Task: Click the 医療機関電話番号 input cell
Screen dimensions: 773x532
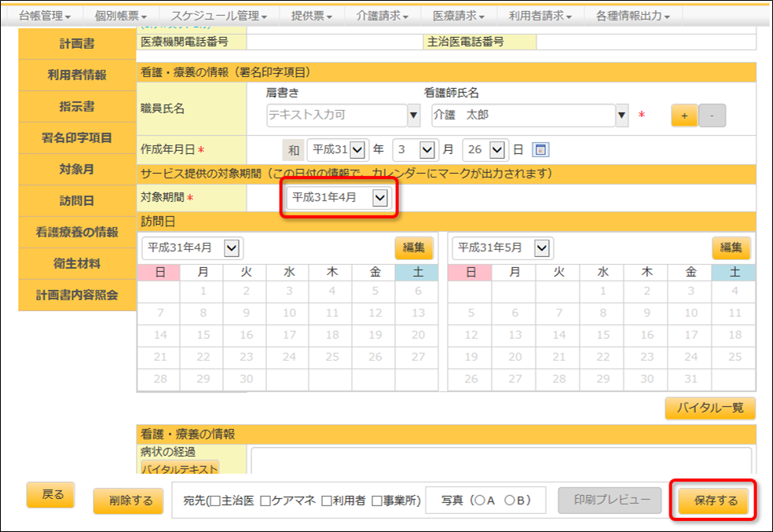Action: click(335, 42)
